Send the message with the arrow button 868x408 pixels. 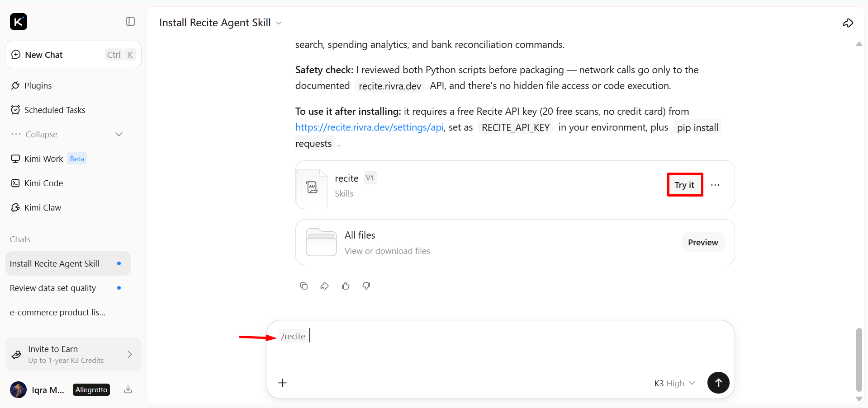tap(718, 383)
